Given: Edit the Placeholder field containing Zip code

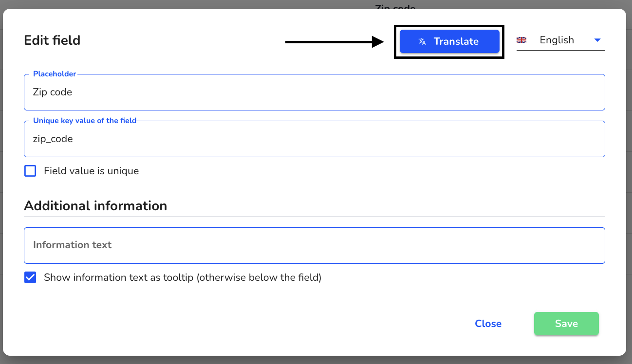Looking at the screenshot, I should (x=315, y=92).
